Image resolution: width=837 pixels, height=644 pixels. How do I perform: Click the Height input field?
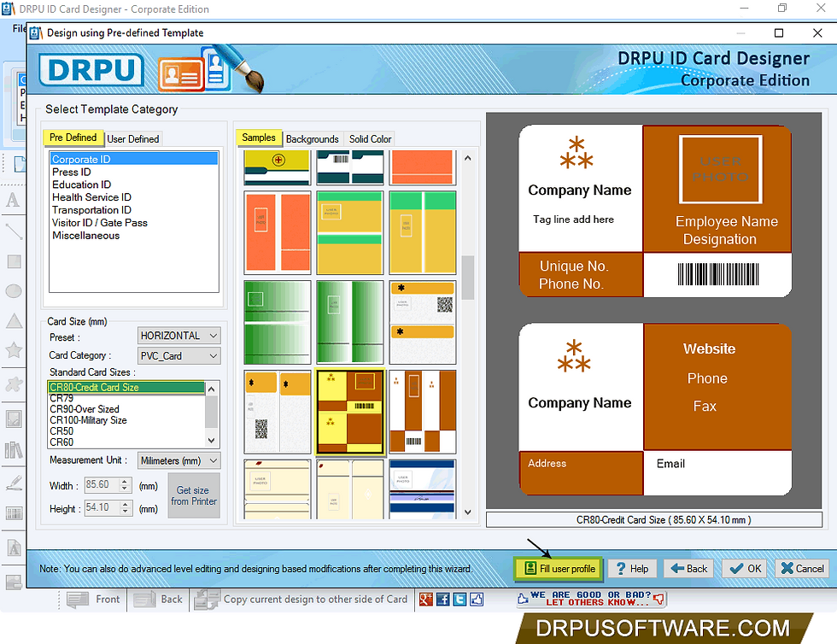102,507
